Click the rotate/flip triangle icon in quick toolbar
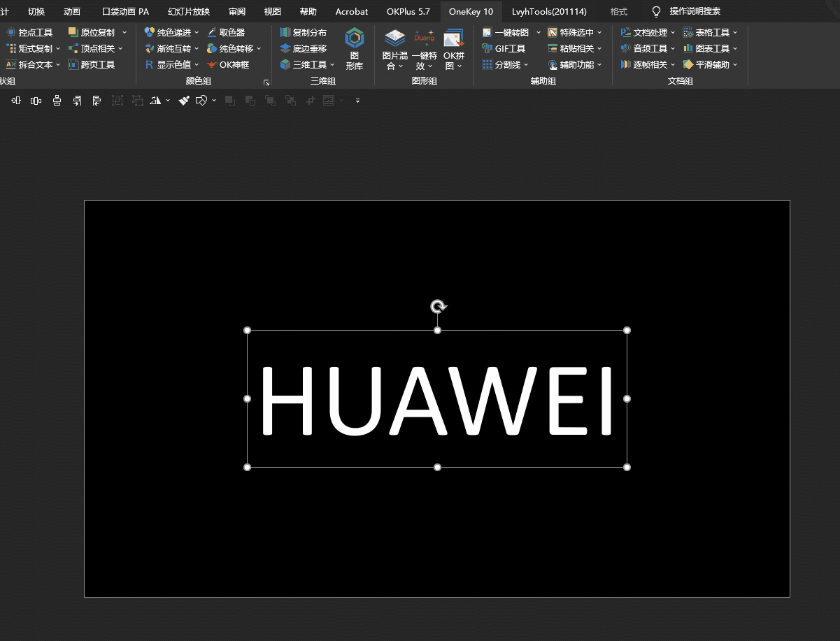This screenshot has width=840, height=641. pyautogui.click(x=156, y=101)
